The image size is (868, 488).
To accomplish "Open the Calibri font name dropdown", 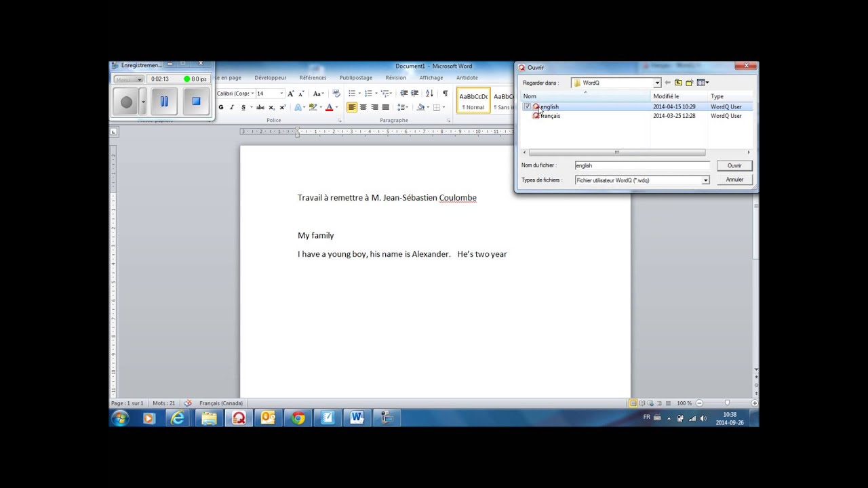I will pyautogui.click(x=252, y=94).
